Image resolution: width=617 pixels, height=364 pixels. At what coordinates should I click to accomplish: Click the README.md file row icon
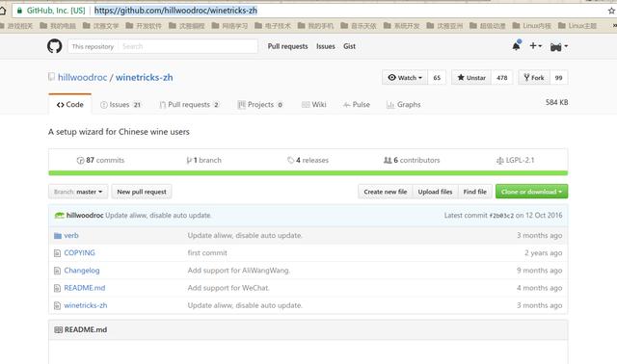[58, 288]
